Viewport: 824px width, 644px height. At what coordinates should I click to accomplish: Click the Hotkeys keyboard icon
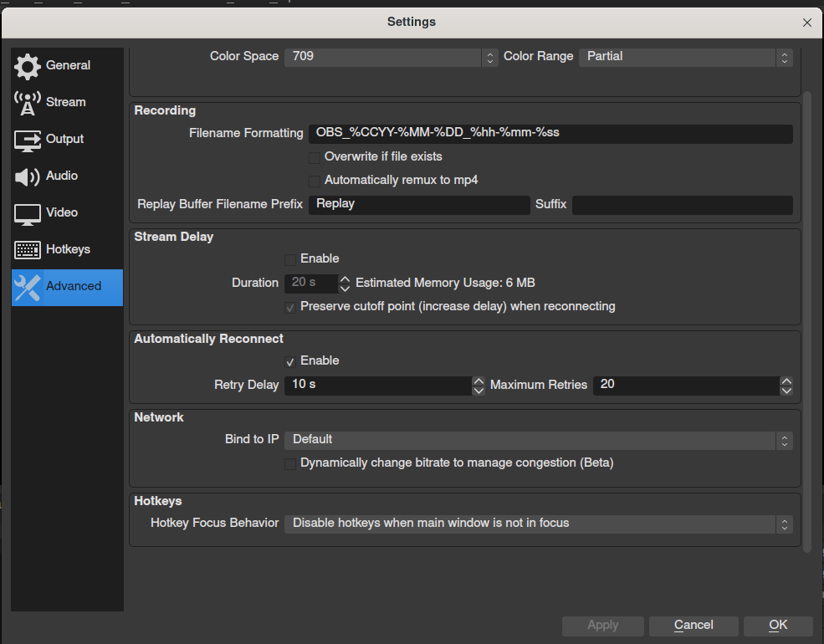click(x=27, y=249)
